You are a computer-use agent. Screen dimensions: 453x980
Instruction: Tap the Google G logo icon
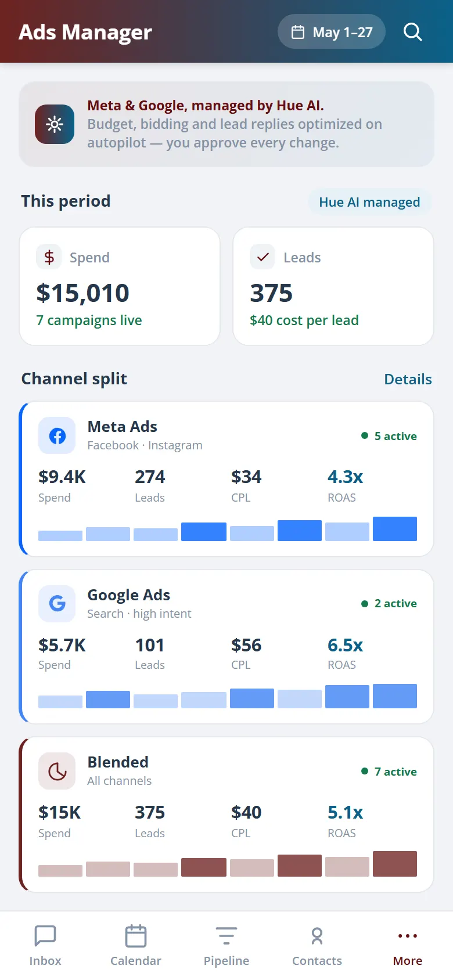coord(57,604)
